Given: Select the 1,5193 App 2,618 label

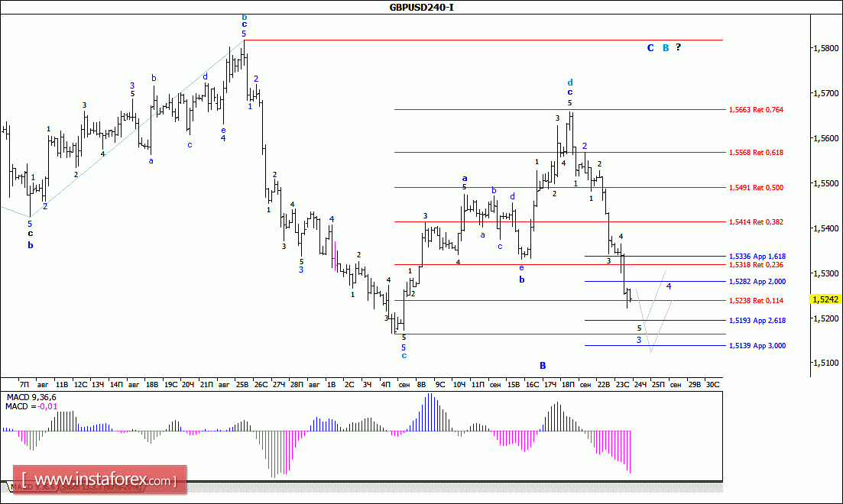Looking at the screenshot, I should [757, 320].
